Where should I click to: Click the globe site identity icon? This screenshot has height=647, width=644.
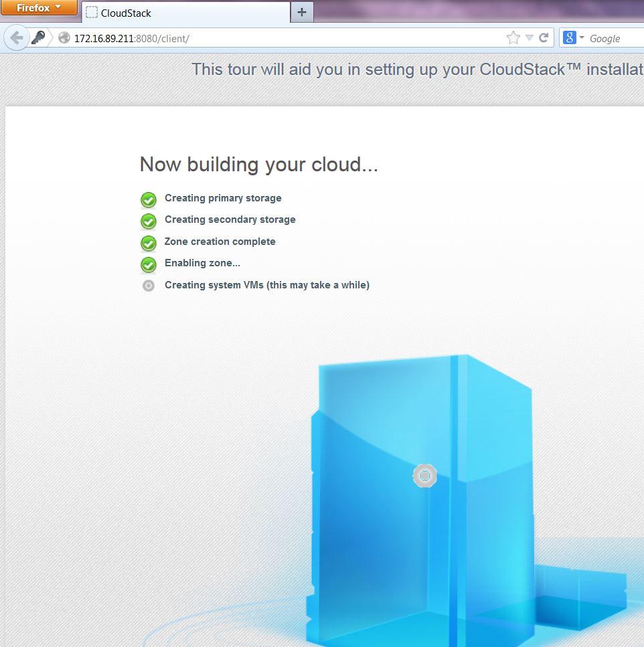[x=64, y=38]
